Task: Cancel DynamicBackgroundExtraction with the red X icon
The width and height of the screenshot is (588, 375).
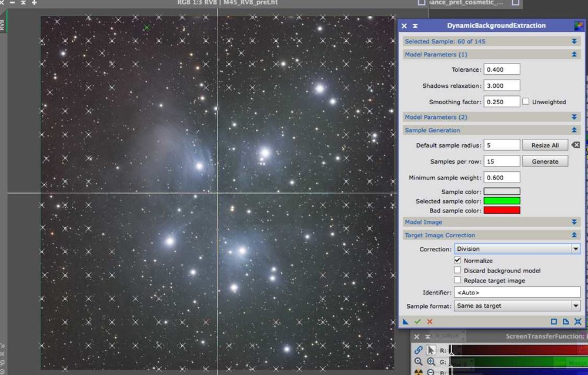Action: pos(430,321)
